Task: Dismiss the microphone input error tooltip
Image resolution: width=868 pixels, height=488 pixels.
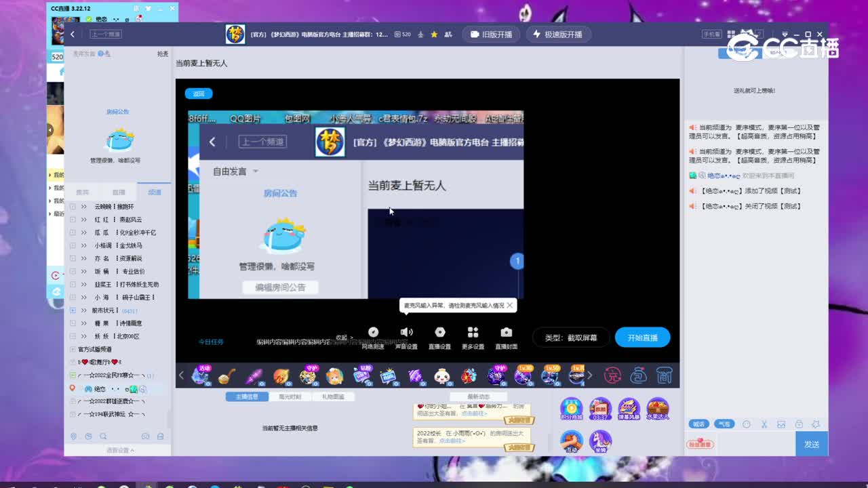Action: pos(510,306)
